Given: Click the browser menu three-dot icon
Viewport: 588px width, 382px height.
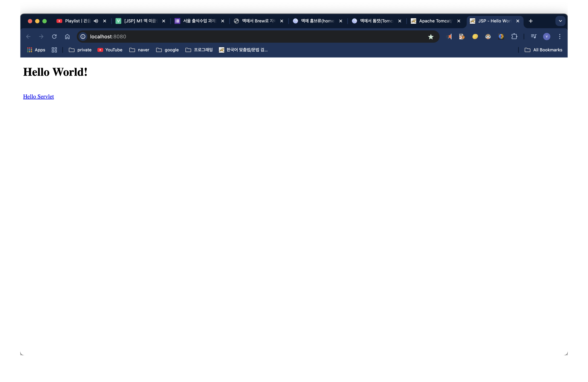Looking at the screenshot, I should pos(560,36).
